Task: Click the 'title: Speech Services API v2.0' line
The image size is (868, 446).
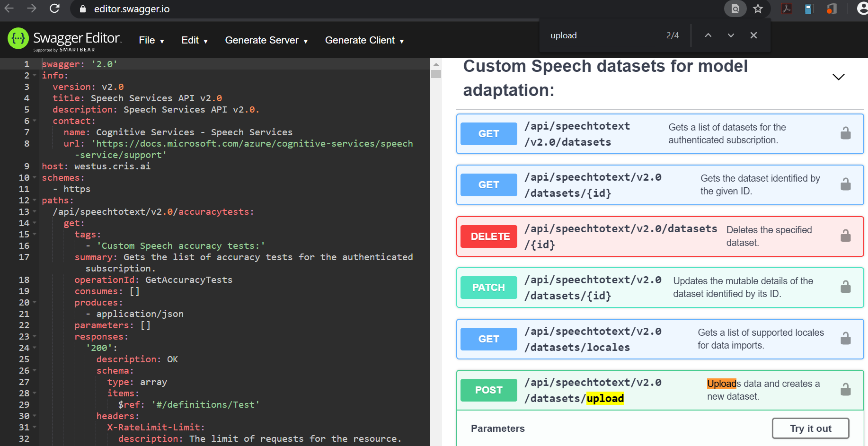Action: [137, 98]
